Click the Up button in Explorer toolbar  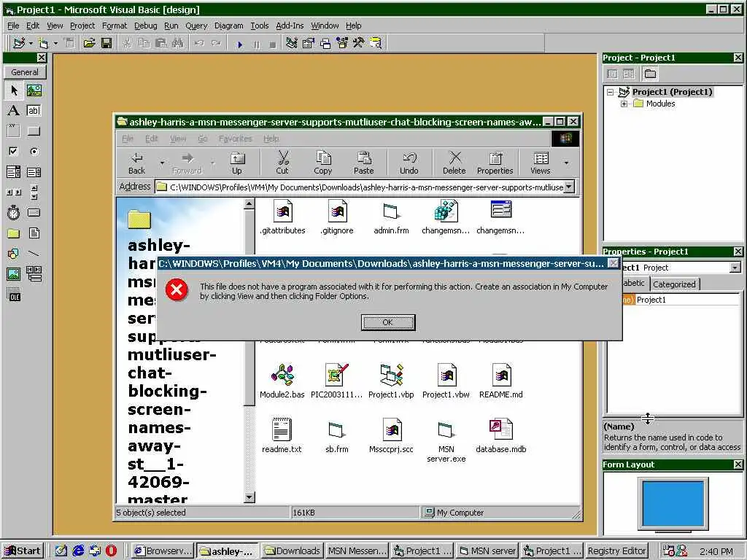click(x=237, y=163)
